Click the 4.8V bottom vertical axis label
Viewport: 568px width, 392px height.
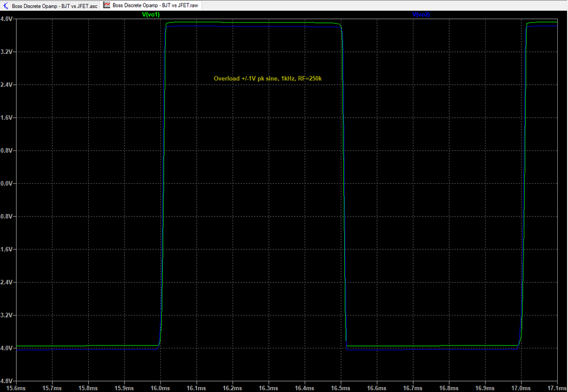pyautogui.click(x=6, y=381)
